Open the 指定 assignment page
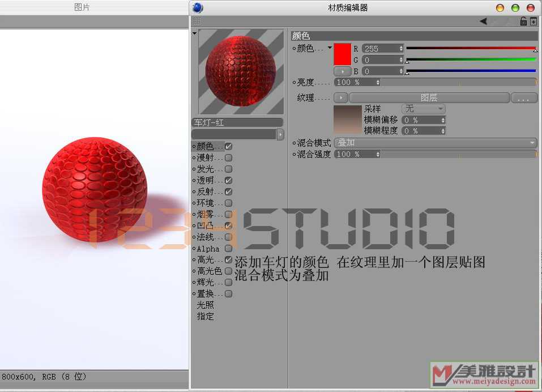This screenshot has width=542, height=392. coord(206,316)
